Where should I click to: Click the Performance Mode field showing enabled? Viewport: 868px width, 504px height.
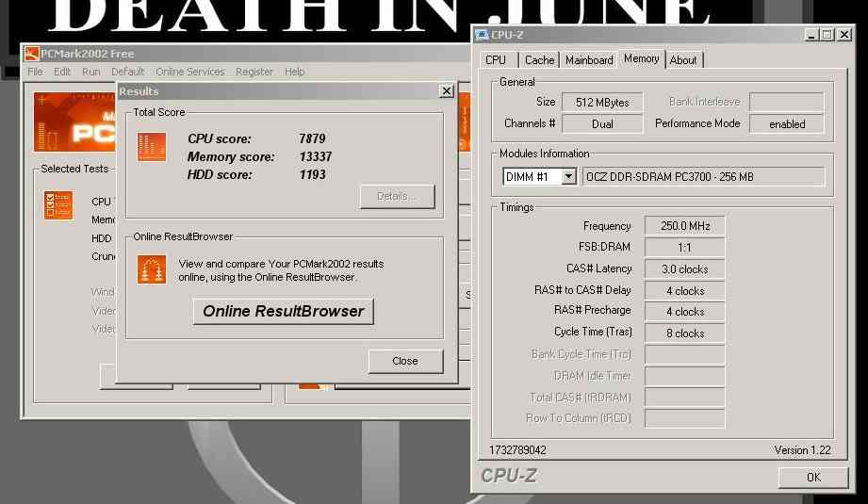click(787, 124)
